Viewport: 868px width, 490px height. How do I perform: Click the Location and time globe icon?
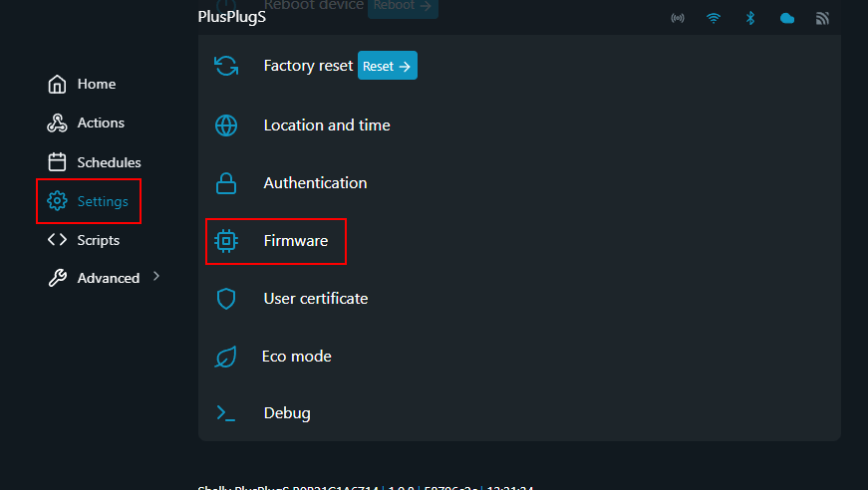(x=226, y=125)
